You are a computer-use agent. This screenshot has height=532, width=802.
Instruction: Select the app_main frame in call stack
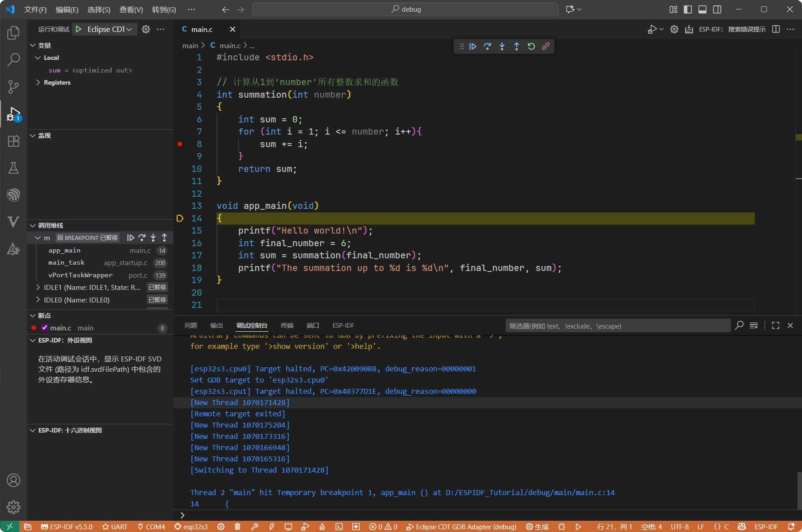(x=64, y=250)
